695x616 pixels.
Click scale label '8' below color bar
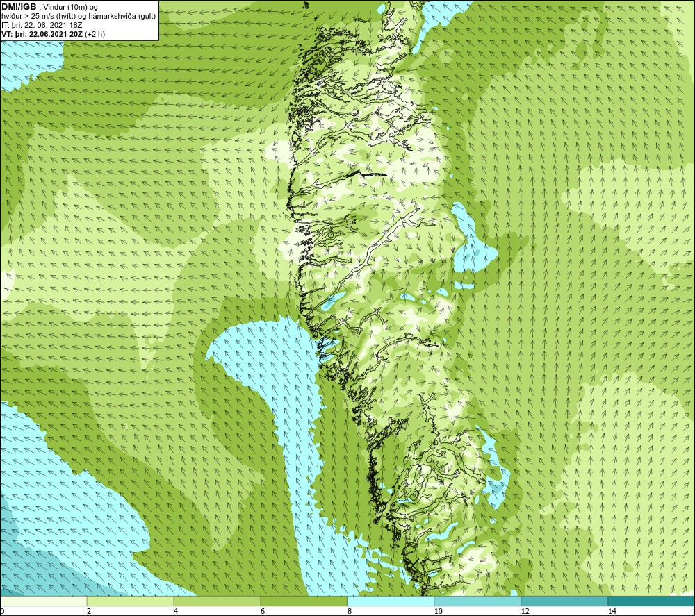[350, 612]
